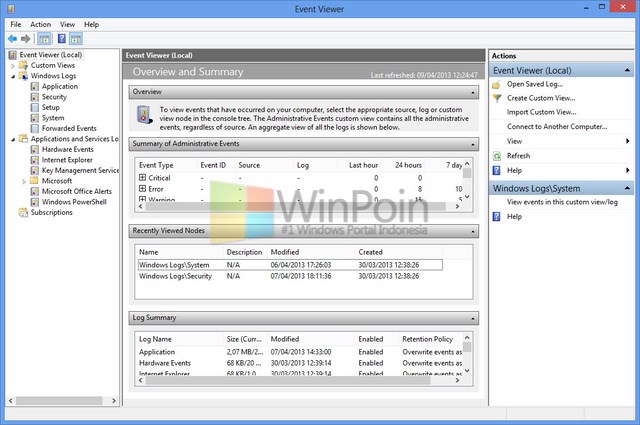Viewport: 640px width, 425px height.
Task: Click the Forward arrow toolbar icon
Action: coord(26,39)
